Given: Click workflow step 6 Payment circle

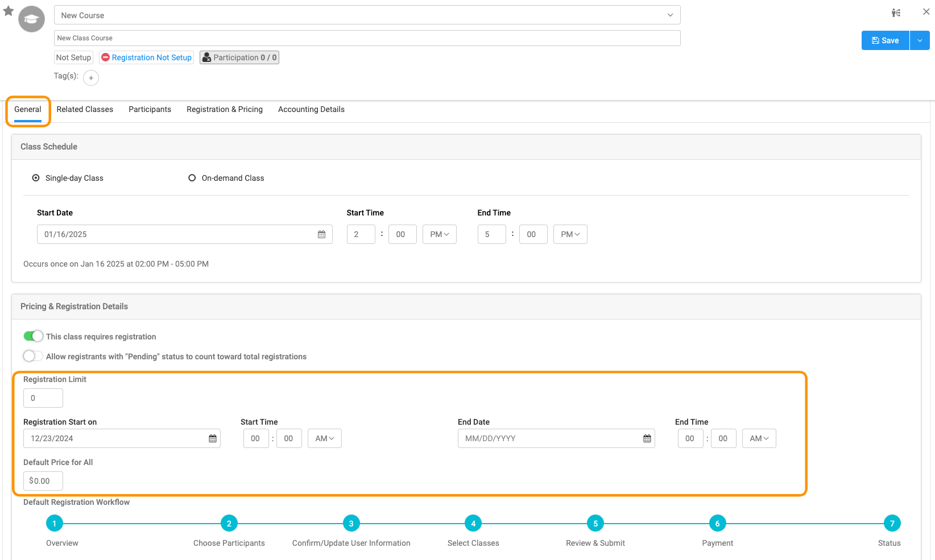Looking at the screenshot, I should [x=718, y=524].
